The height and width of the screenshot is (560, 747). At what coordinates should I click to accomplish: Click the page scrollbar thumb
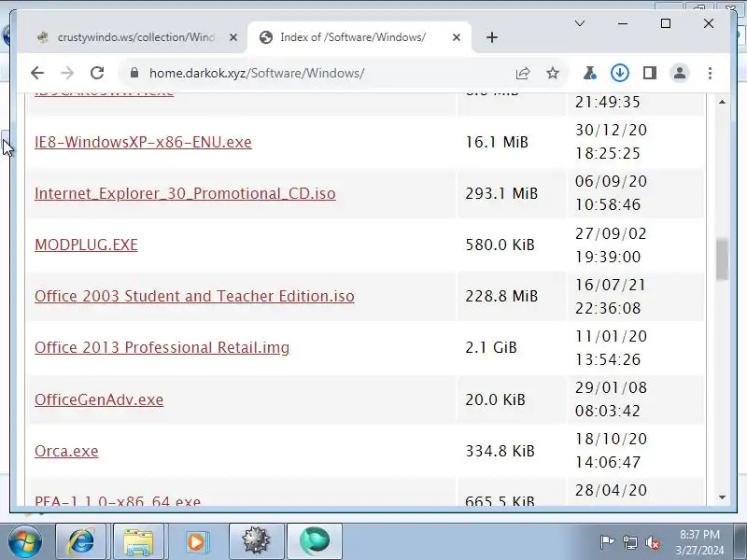click(x=722, y=259)
